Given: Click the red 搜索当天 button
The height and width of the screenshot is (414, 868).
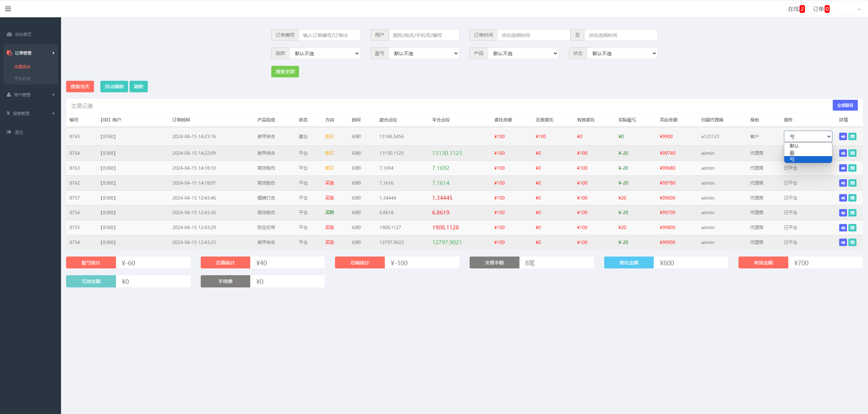Looking at the screenshot, I should click(80, 87).
